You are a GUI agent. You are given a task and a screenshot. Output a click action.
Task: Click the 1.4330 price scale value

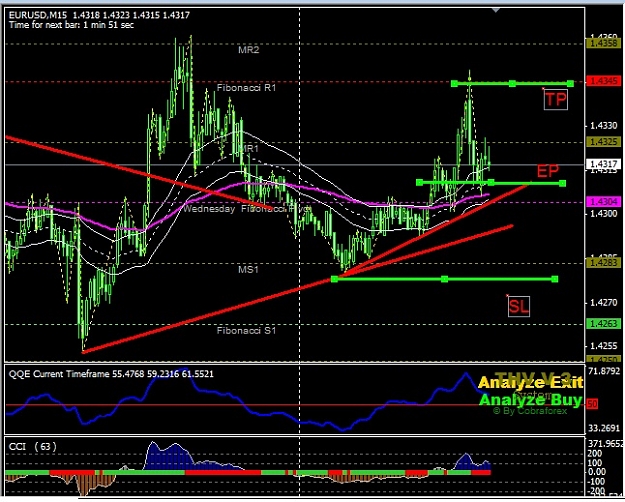coord(603,126)
